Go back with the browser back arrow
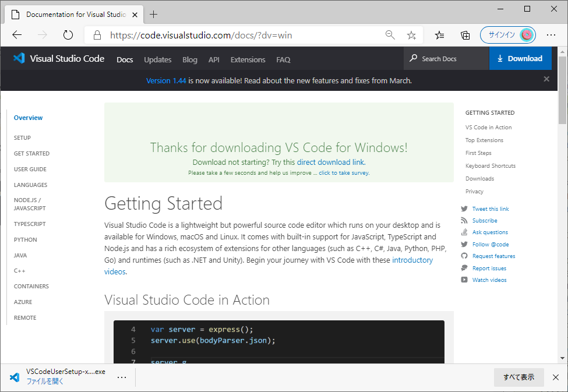568x392 pixels. pyautogui.click(x=17, y=35)
